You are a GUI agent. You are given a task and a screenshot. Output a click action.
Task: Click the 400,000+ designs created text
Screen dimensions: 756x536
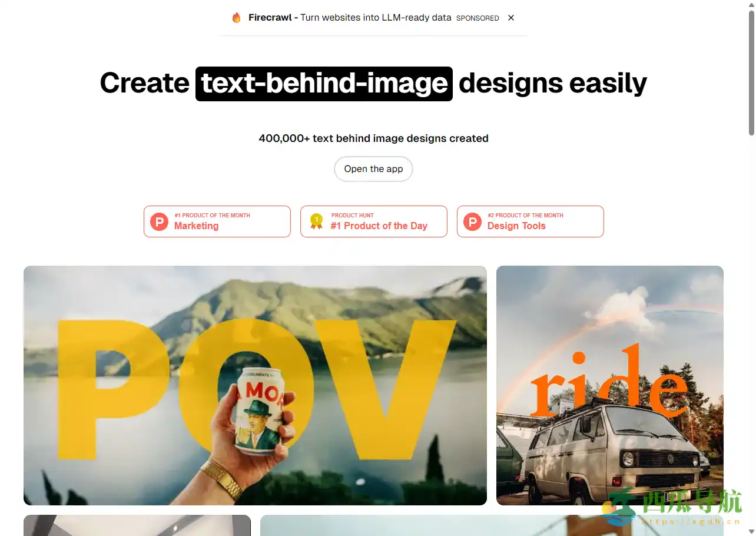(x=373, y=138)
